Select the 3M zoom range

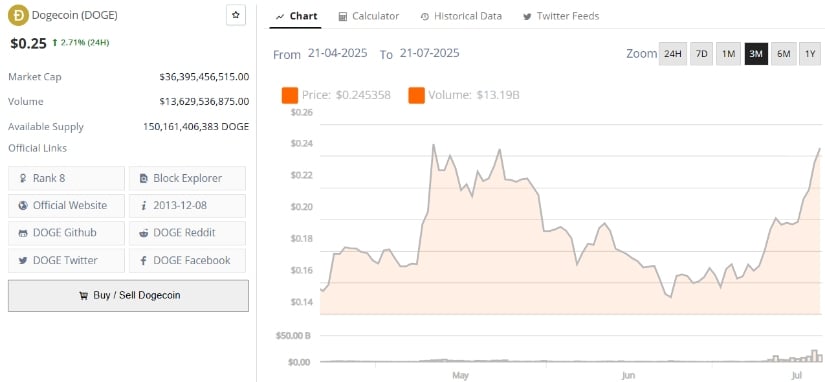(x=756, y=54)
